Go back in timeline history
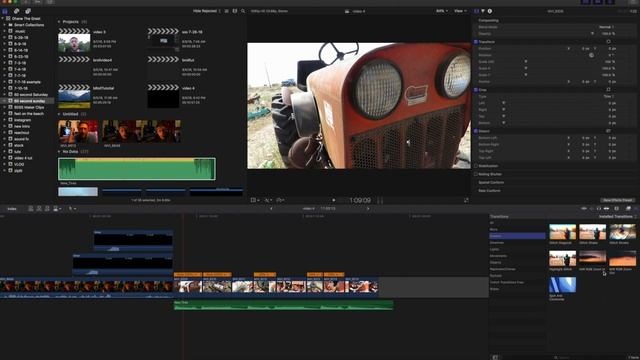Screen dimensions: 640x360 (271, 209)
